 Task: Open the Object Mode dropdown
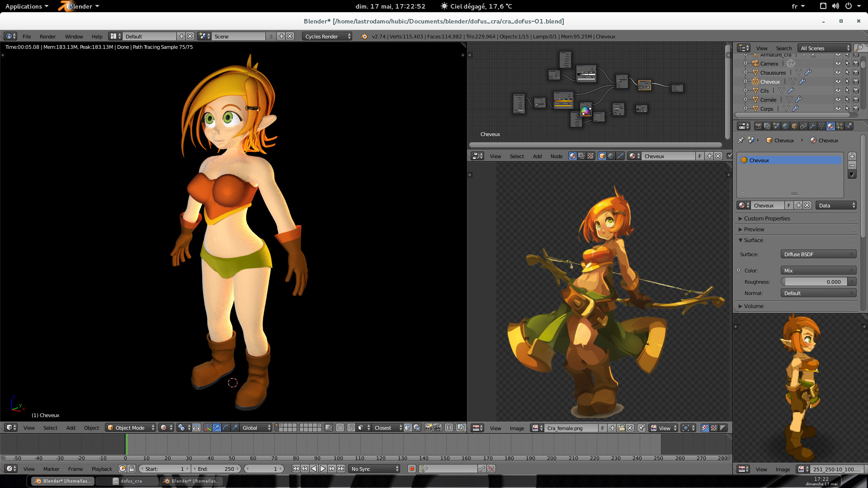point(130,427)
